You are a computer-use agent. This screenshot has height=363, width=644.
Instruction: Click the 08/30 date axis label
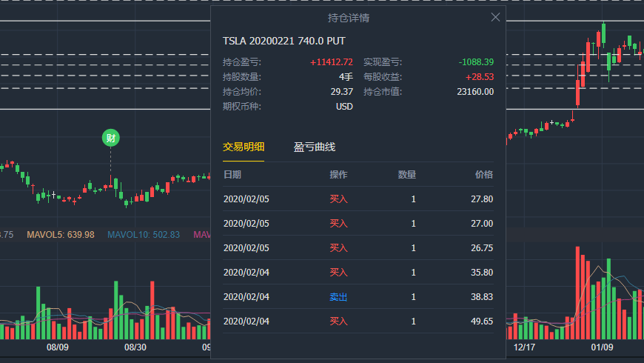[x=135, y=347]
